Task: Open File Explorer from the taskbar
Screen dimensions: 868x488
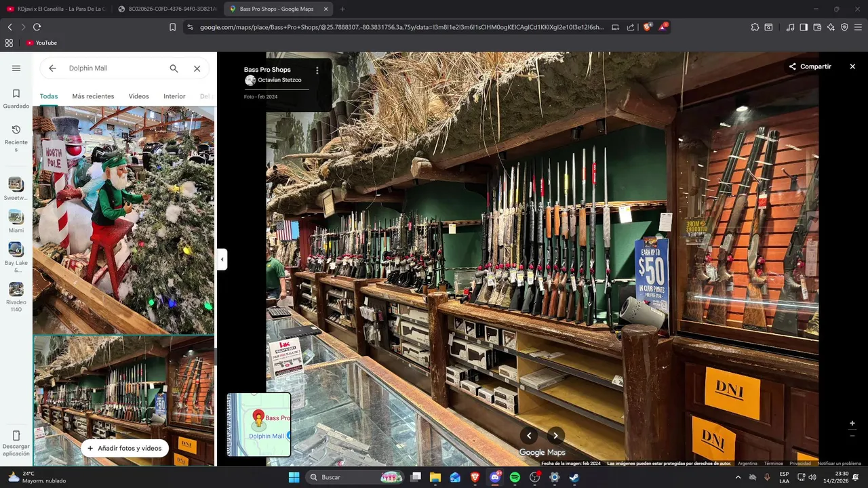Action: [435, 477]
